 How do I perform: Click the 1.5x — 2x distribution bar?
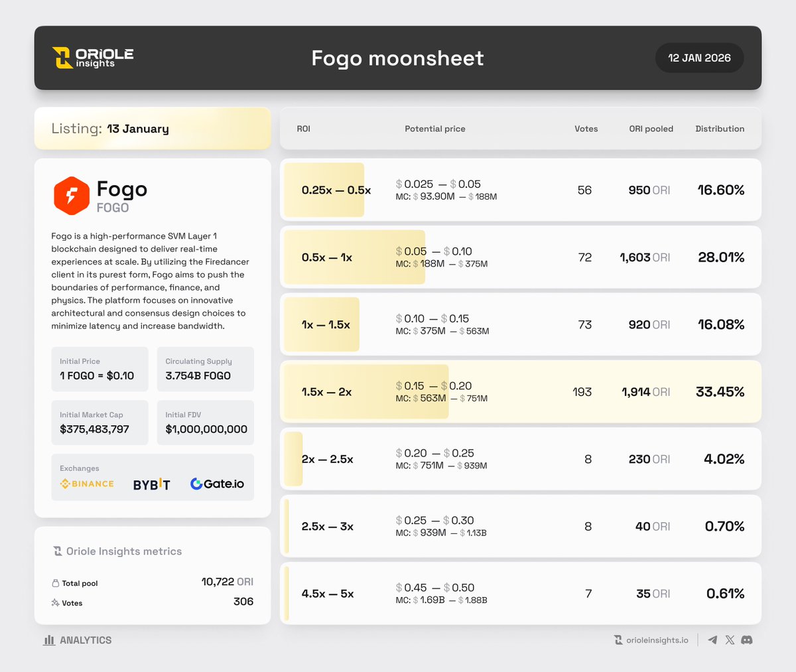(x=366, y=391)
